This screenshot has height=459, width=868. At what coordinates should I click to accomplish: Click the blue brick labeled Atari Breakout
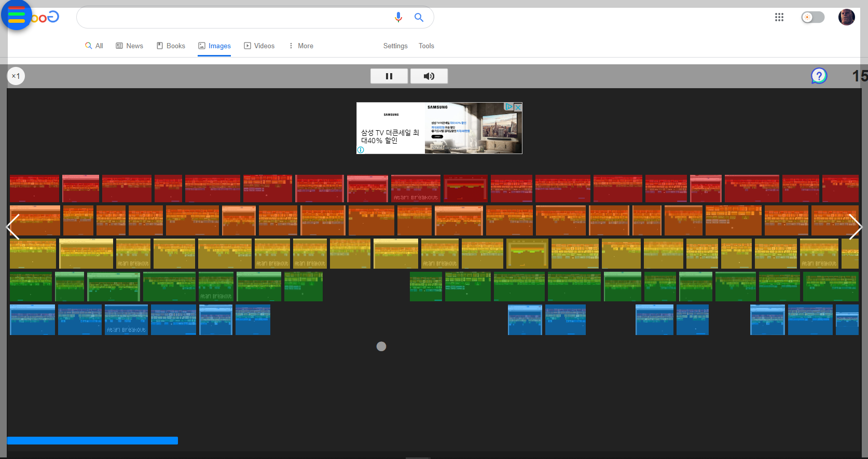(x=126, y=319)
